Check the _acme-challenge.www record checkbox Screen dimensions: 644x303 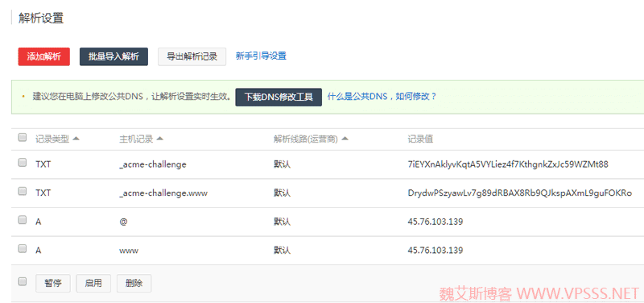(x=23, y=191)
